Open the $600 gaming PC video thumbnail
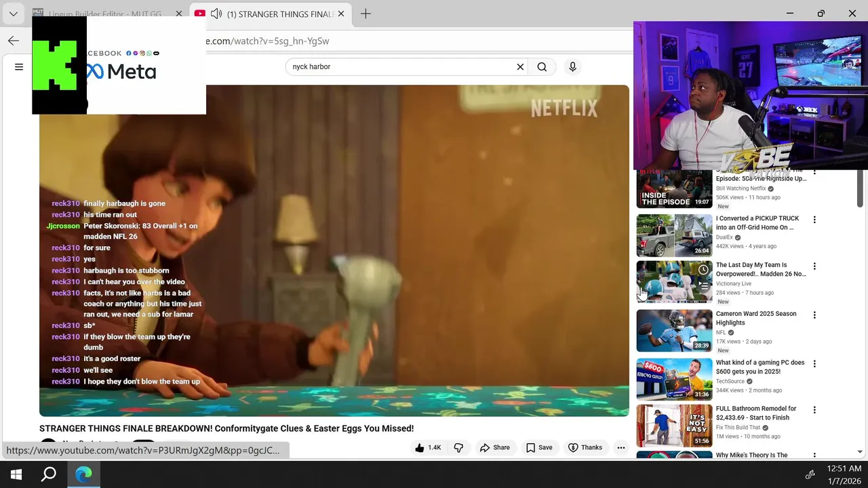The image size is (868, 488). click(x=674, y=380)
